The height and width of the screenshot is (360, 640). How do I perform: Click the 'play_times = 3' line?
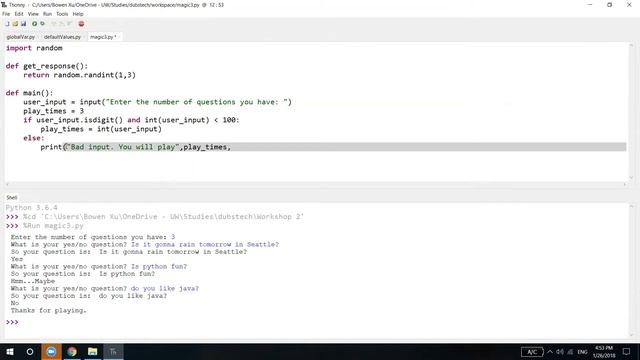(53, 111)
